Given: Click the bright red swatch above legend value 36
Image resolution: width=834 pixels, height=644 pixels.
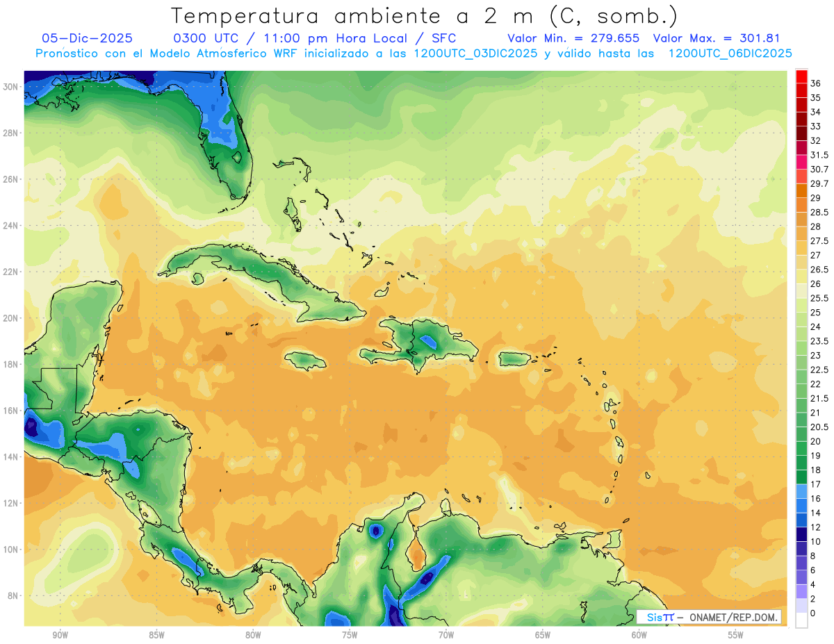Looking at the screenshot, I should (x=801, y=76).
